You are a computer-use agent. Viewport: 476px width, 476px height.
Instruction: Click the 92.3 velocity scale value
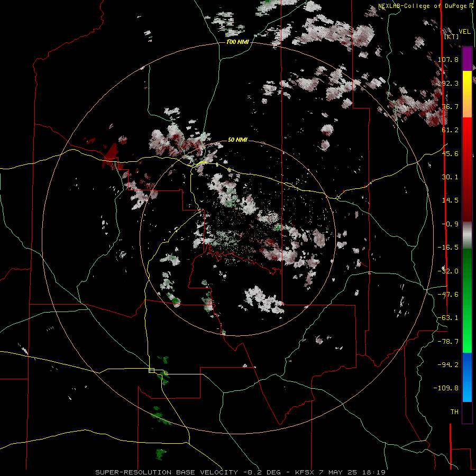click(x=450, y=83)
